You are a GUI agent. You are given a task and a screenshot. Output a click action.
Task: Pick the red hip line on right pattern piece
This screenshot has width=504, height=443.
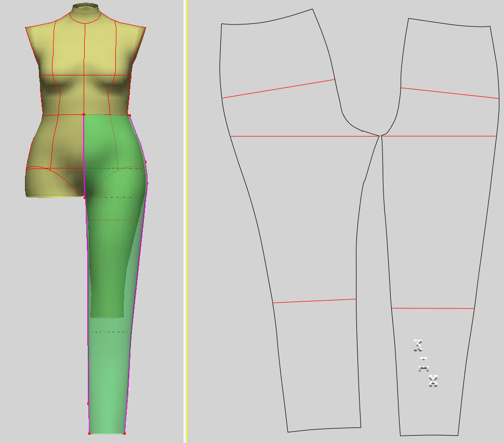point(449,93)
